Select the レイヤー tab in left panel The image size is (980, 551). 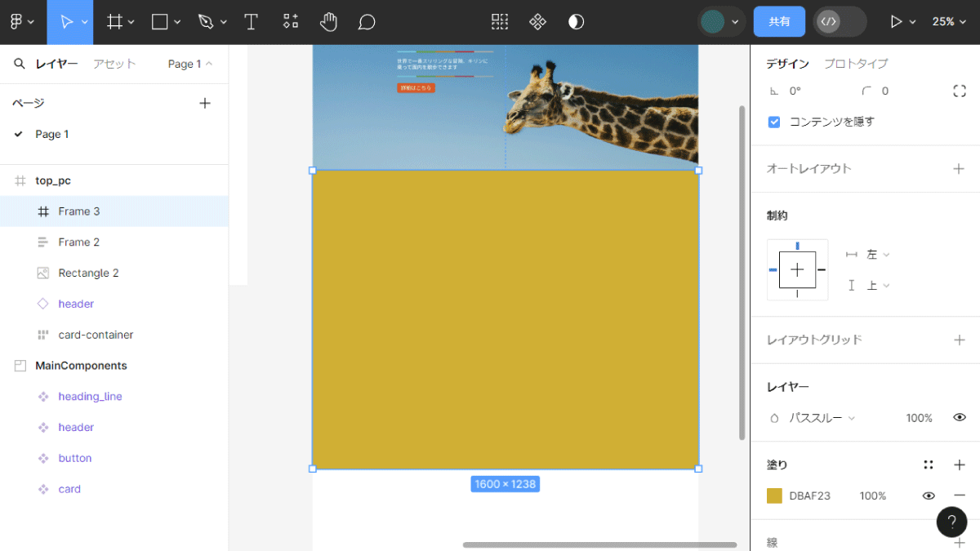pyautogui.click(x=57, y=64)
